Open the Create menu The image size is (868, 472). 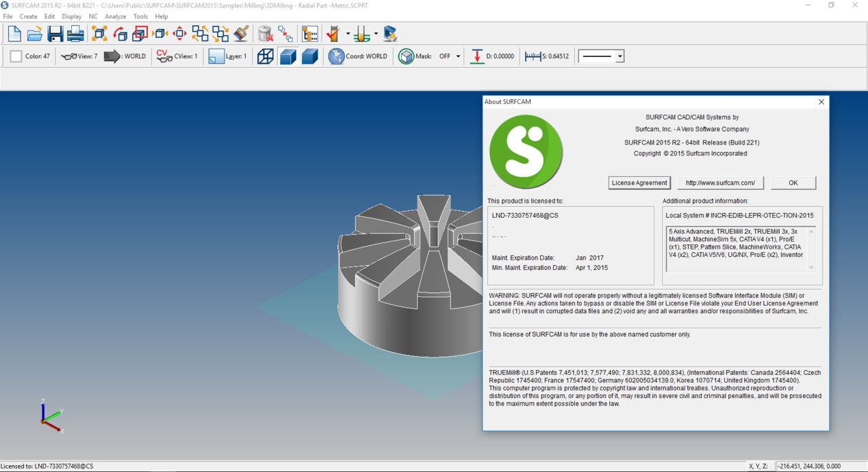point(29,16)
